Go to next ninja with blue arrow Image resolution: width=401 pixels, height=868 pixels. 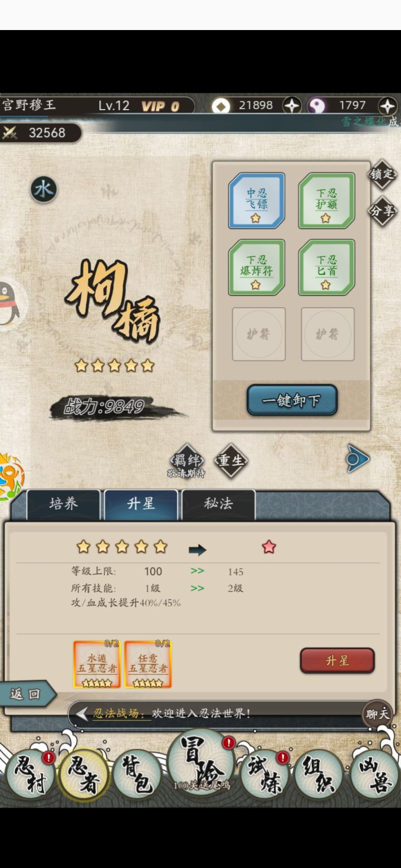357,460
